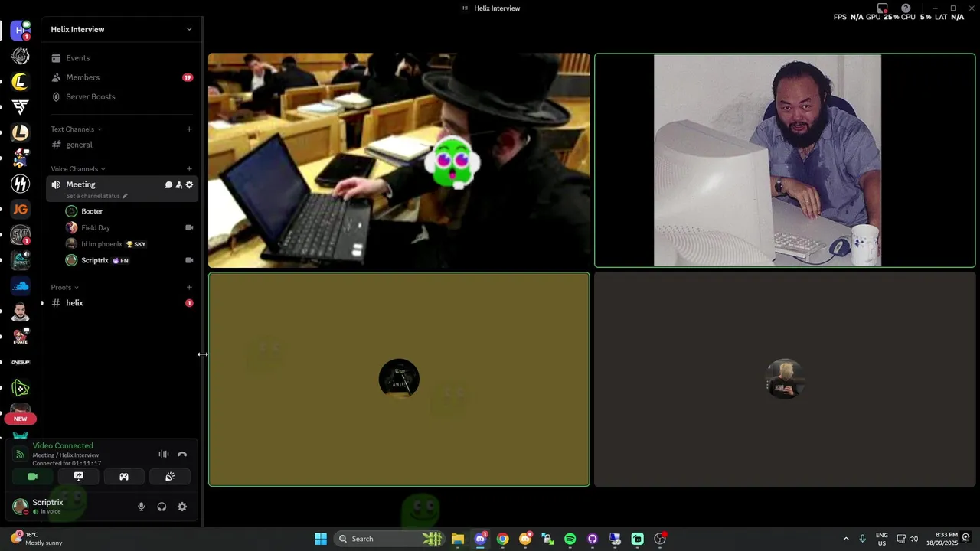The height and width of the screenshot is (551, 980).
Task: Open Google Chrome from the taskbar
Action: coord(502,539)
